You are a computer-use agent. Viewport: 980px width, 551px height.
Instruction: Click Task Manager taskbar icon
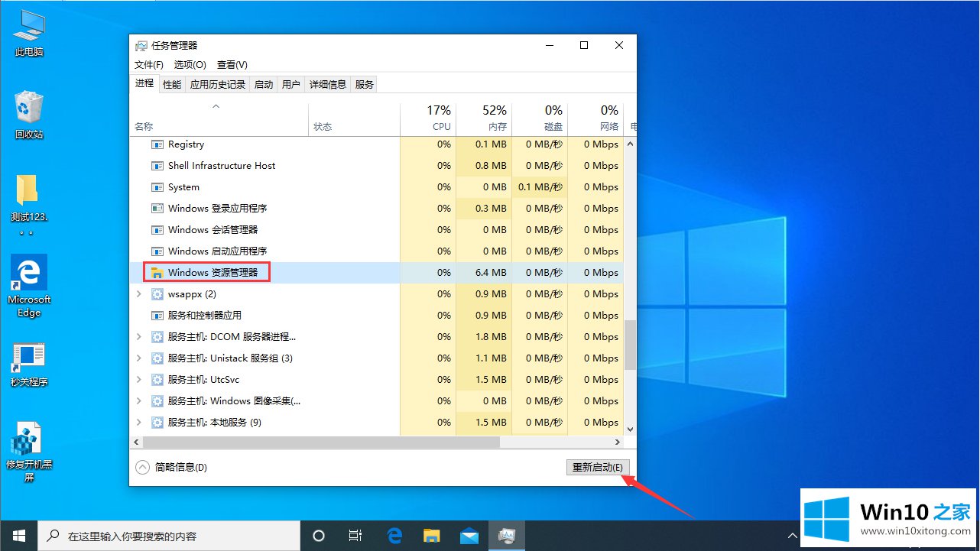click(x=507, y=536)
